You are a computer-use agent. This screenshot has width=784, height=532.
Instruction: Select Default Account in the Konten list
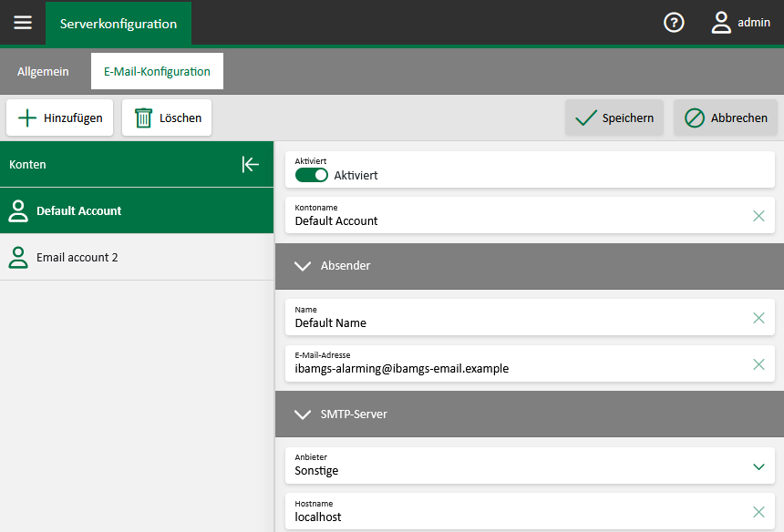click(x=137, y=210)
